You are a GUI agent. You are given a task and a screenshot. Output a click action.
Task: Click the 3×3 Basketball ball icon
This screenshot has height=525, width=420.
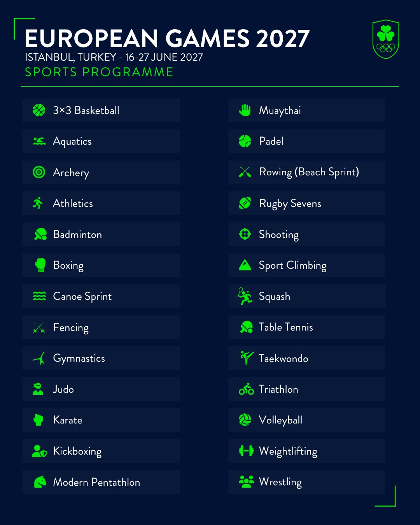[x=39, y=110]
